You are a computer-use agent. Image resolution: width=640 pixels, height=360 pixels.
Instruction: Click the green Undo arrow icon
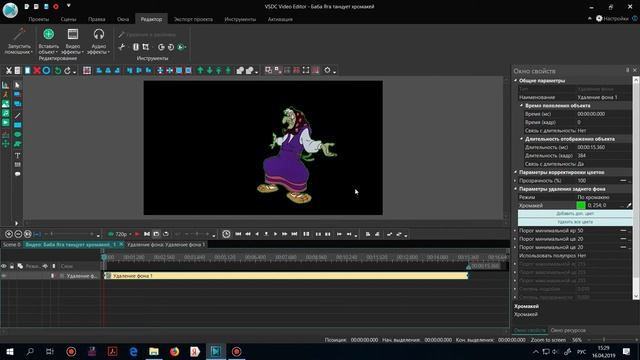58,71
